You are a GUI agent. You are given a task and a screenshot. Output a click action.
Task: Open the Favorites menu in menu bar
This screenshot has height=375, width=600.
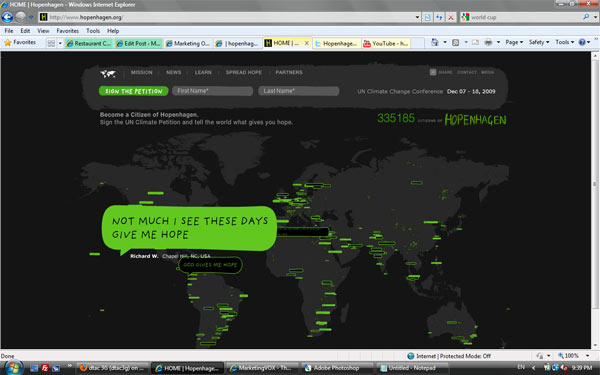(x=67, y=31)
